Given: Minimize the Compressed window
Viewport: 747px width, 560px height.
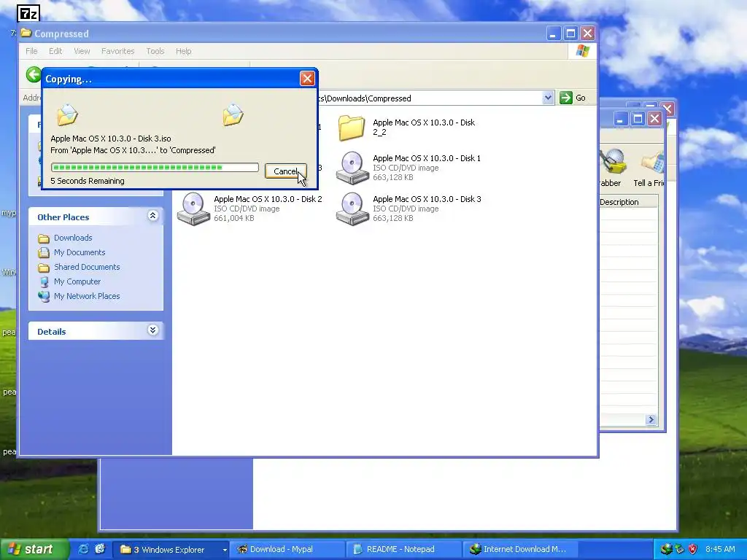Looking at the screenshot, I should click(x=553, y=34).
